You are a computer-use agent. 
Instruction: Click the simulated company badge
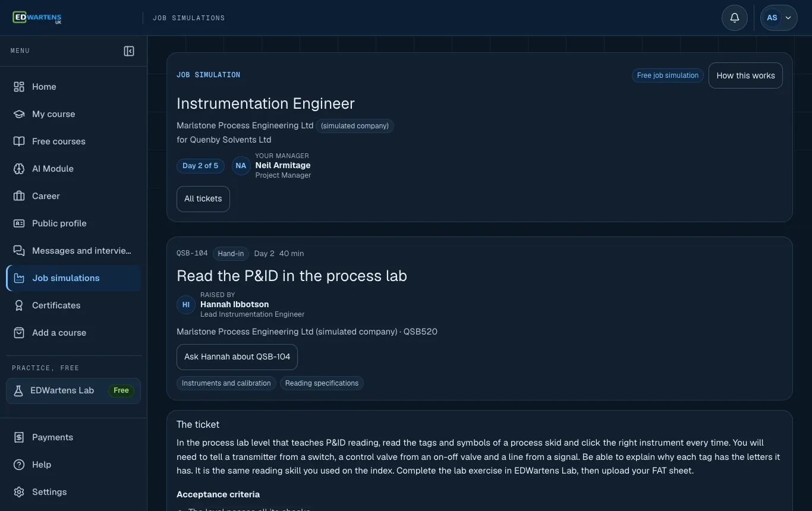point(355,126)
